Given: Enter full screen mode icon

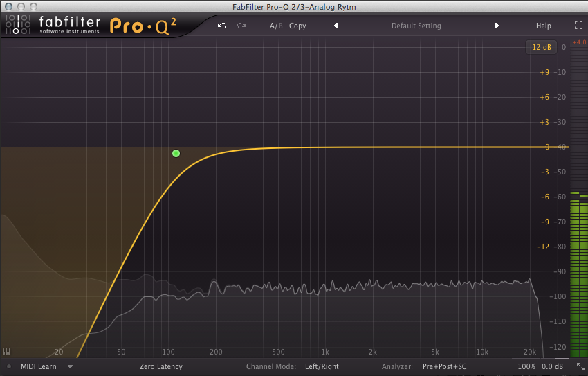Looking at the screenshot, I should 578,25.
